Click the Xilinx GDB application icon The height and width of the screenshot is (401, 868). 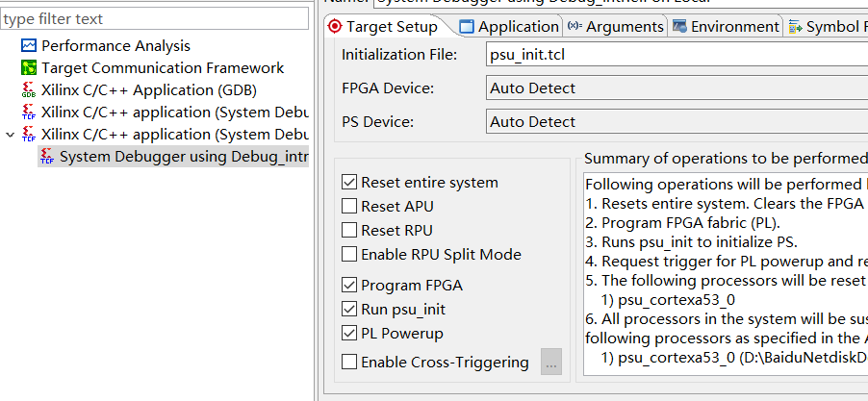click(x=29, y=90)
